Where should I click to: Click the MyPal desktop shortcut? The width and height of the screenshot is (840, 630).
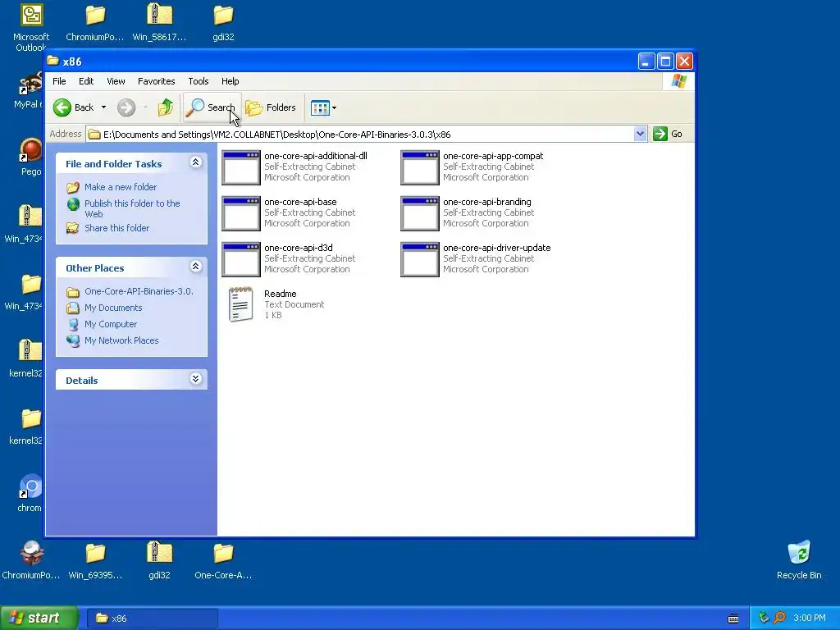pos(30,84)
